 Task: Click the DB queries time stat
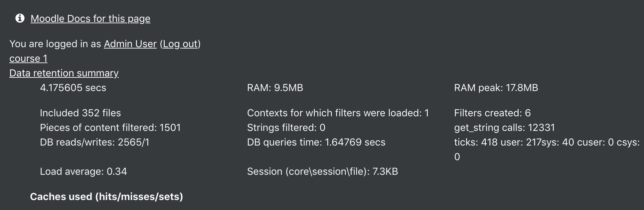click(316, 142)
